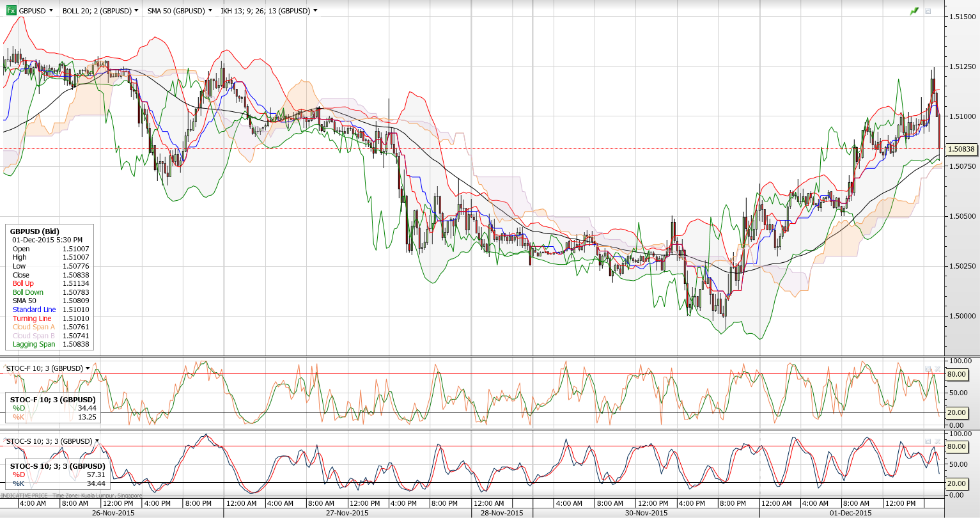Click the green chart trend icon
The height and width of the screenshot is (518, 980).
pyautogui.click(x=914, y=11)
